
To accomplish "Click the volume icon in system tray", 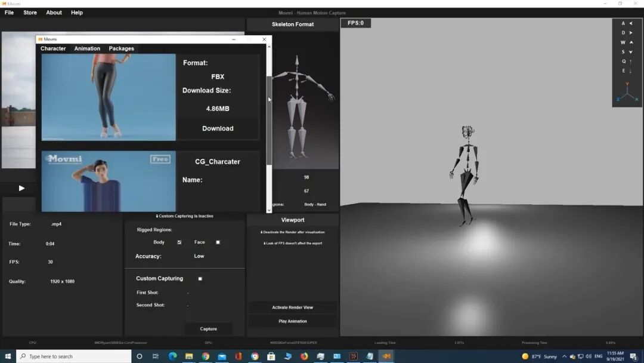I will [589, 356].
